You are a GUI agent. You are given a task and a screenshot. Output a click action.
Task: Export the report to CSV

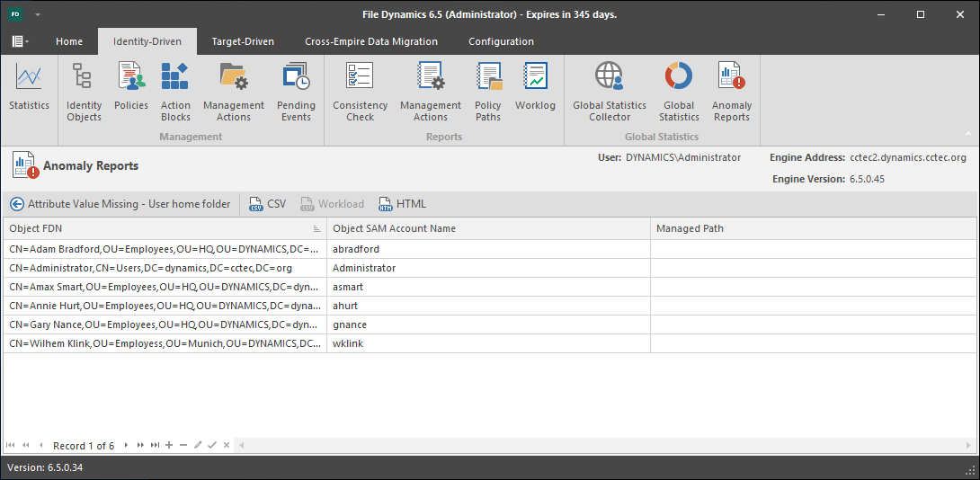pos(267,204)
